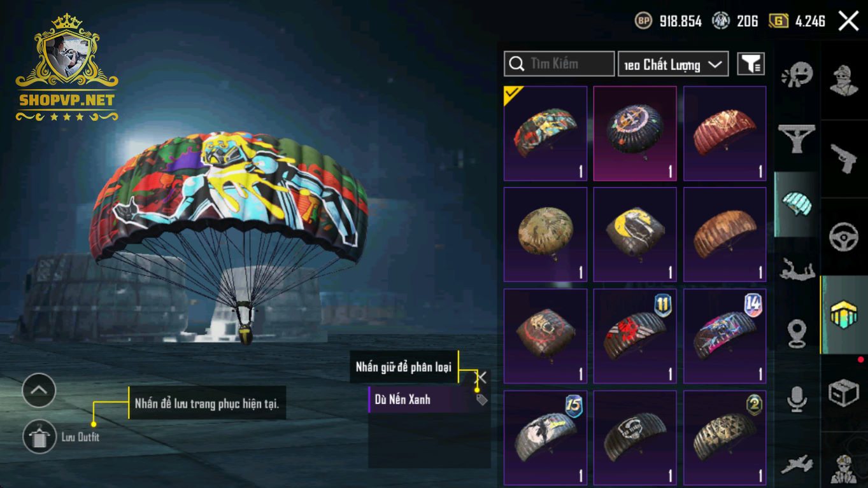
Task: Click the filter button next to sort dropdown
Action: coord(751,64)
